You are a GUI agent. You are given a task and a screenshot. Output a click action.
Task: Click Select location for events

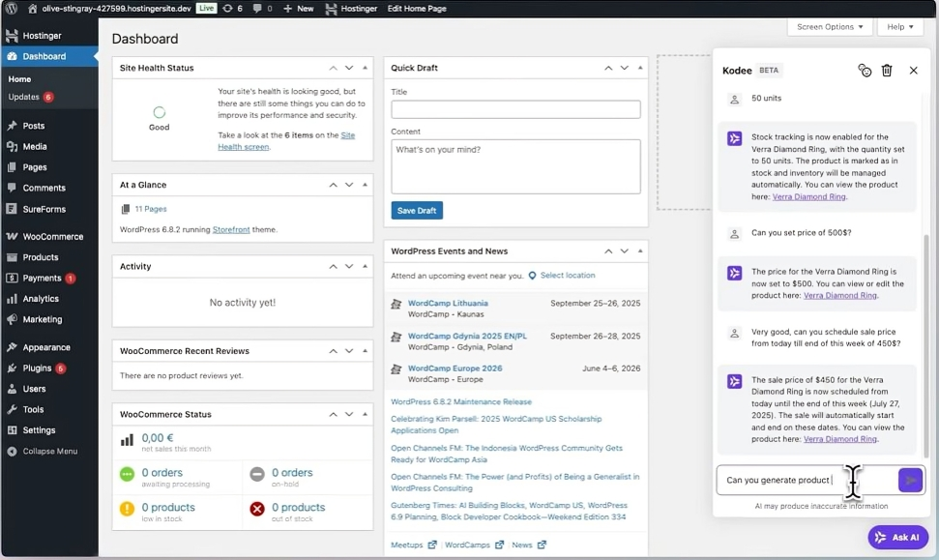pyautogui.click(x=567, y=276)
